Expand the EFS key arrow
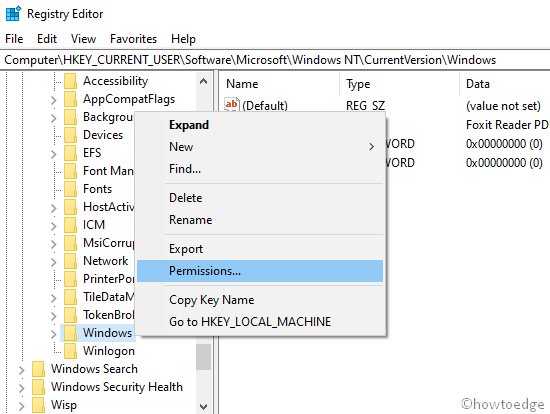This screenshot has width=550, height=414. tap(53, 154)
